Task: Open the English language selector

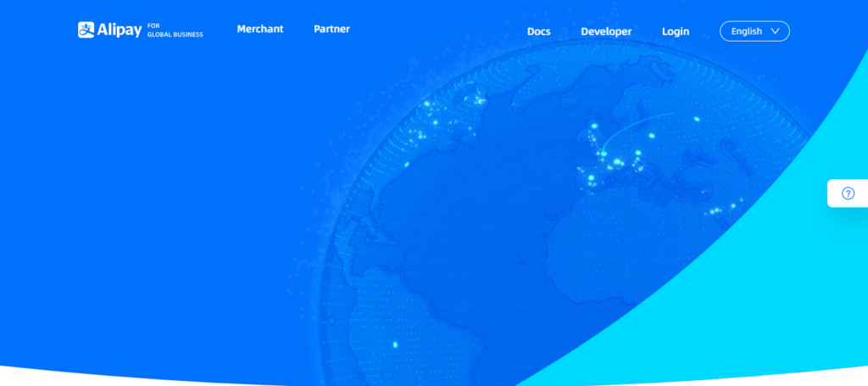Action: coord(754,31)
